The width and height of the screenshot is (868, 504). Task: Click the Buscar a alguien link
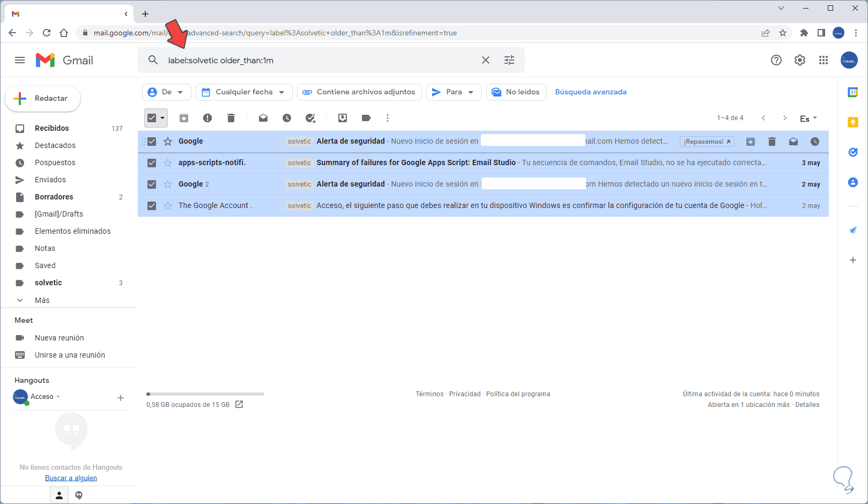[x=71, y=478]
